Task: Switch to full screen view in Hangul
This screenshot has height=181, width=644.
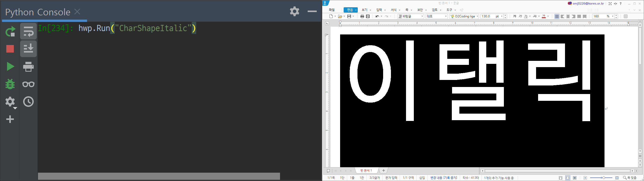Action: (610, 4)
